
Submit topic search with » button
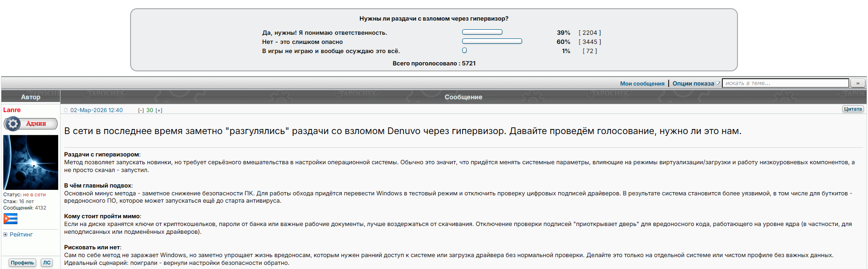(858, 83)
